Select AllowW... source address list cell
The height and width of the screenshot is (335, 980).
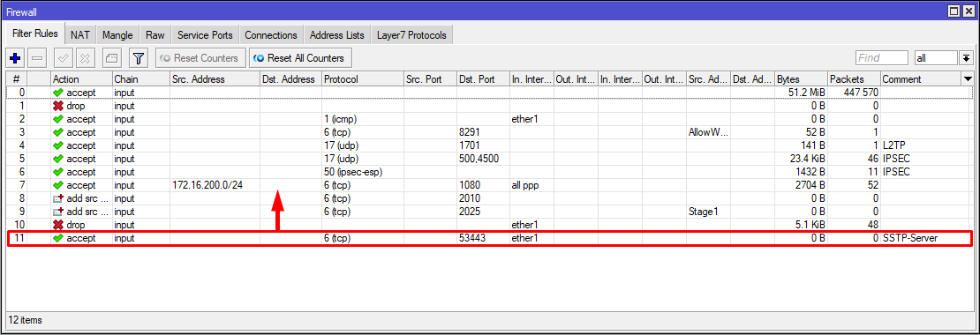coord(708,132)
